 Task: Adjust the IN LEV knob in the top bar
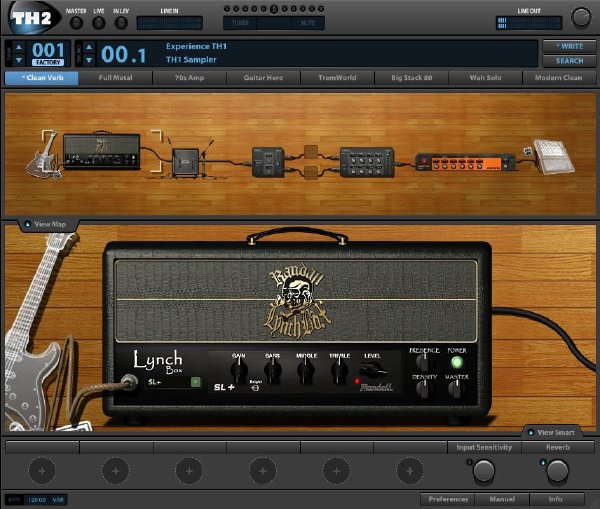(x=121, y=23)
